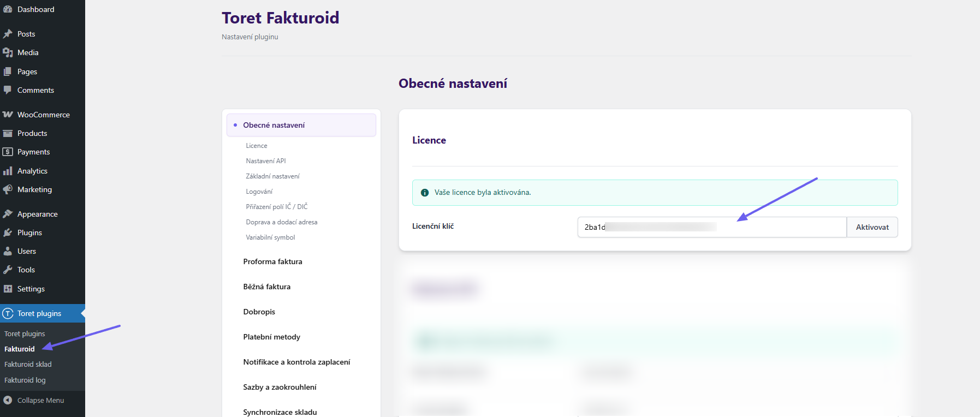980x417 pixels.
Task: Open the Comments menu item
Action: coord(43,90)
